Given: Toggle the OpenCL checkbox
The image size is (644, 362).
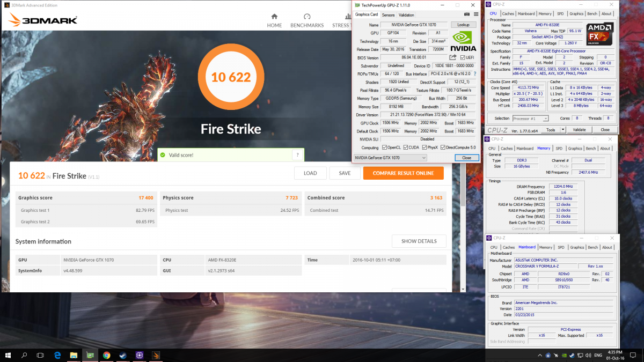Looking at the screenshot, I should 384,147.
